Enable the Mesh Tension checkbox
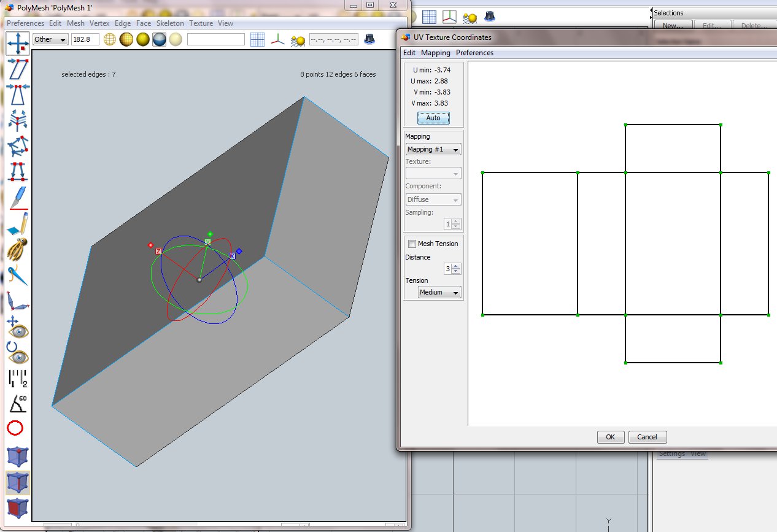The height and width of the screenshot is (532, 777). (x=412, y=244)
